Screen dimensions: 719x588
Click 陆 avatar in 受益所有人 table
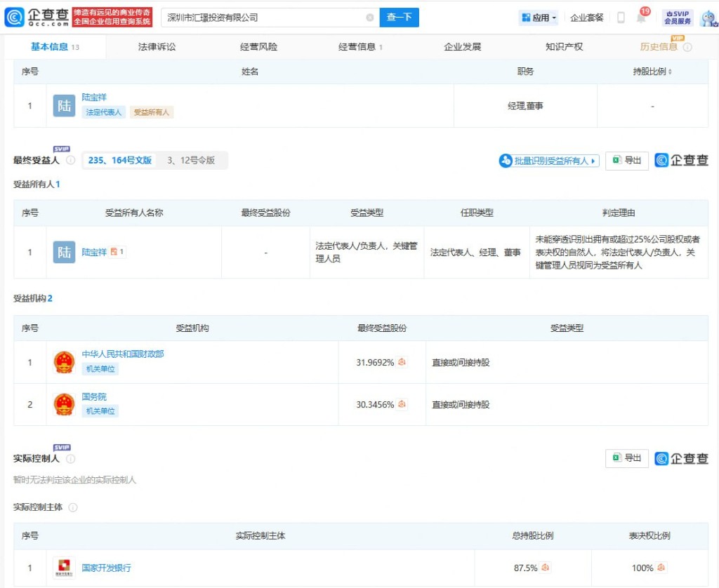pos(64,252)
